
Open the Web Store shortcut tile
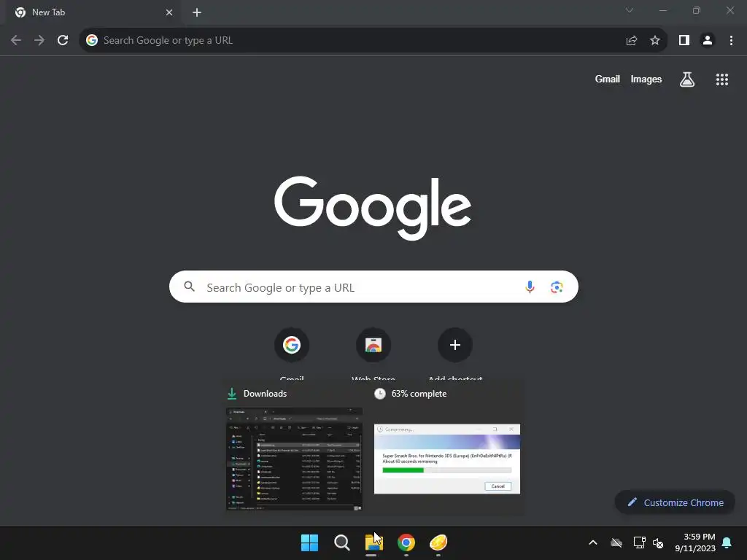coord(373,345)
